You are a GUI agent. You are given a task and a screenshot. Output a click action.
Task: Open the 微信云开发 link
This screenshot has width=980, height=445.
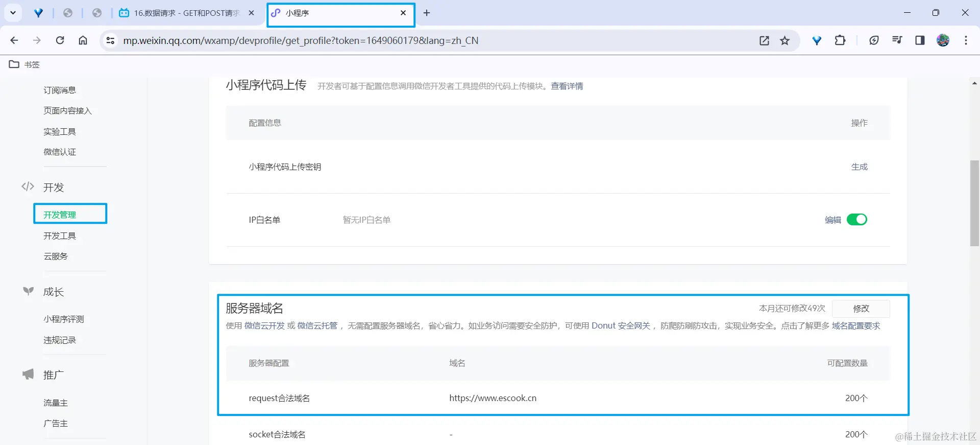(264, 326)
